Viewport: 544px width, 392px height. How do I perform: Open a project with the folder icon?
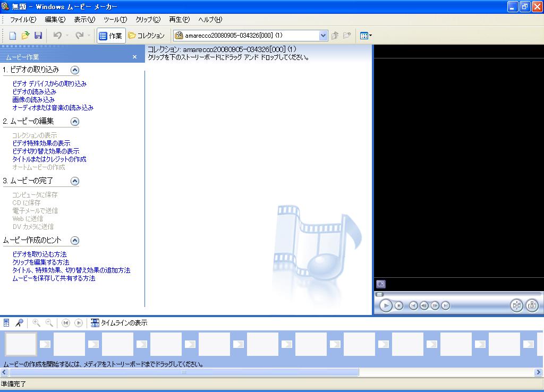(25, 36)
